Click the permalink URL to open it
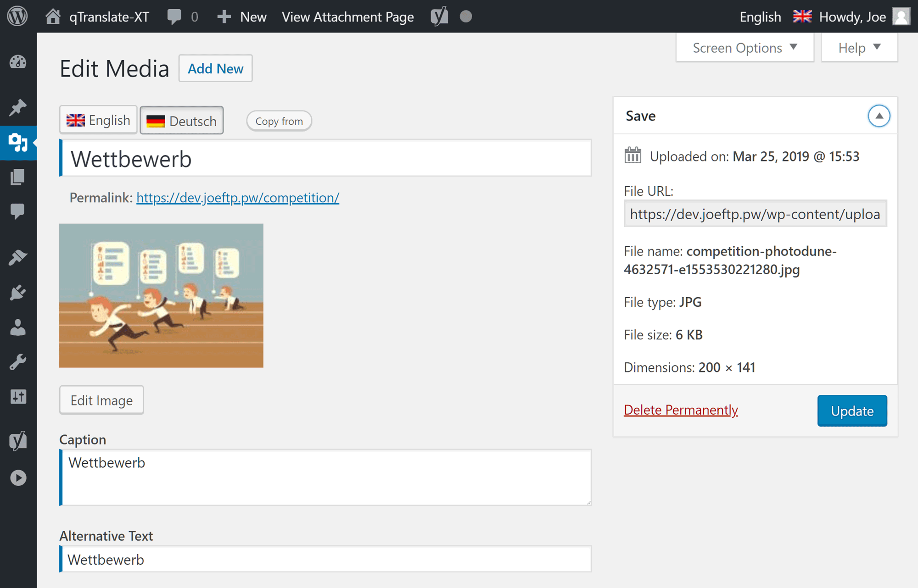918x588 pixels. 237,197
